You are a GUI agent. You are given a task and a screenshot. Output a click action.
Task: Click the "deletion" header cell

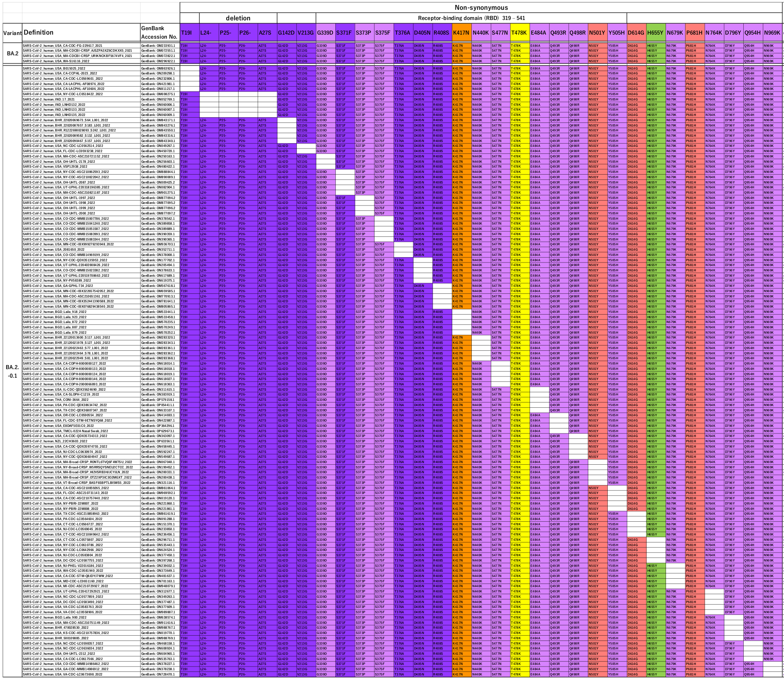(238, 18)
